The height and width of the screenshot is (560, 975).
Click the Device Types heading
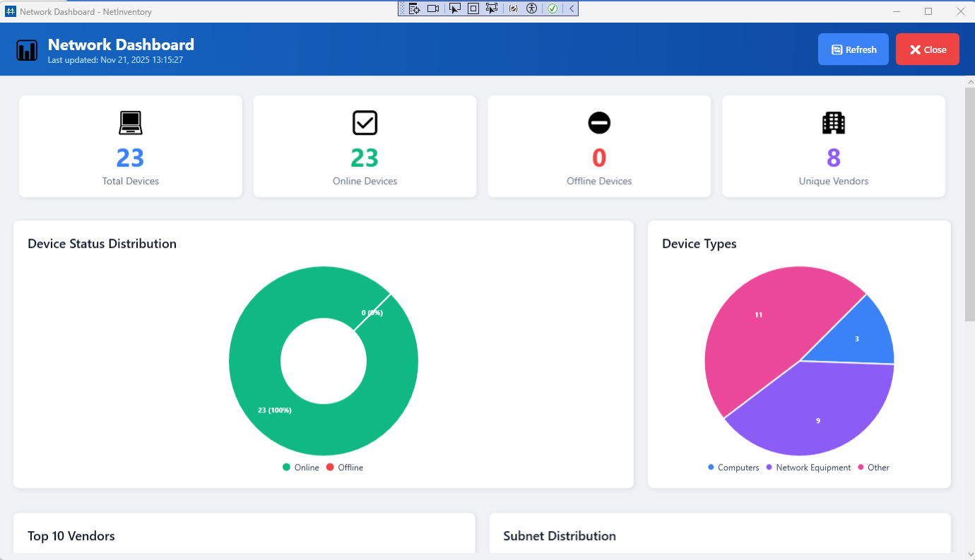699,244
